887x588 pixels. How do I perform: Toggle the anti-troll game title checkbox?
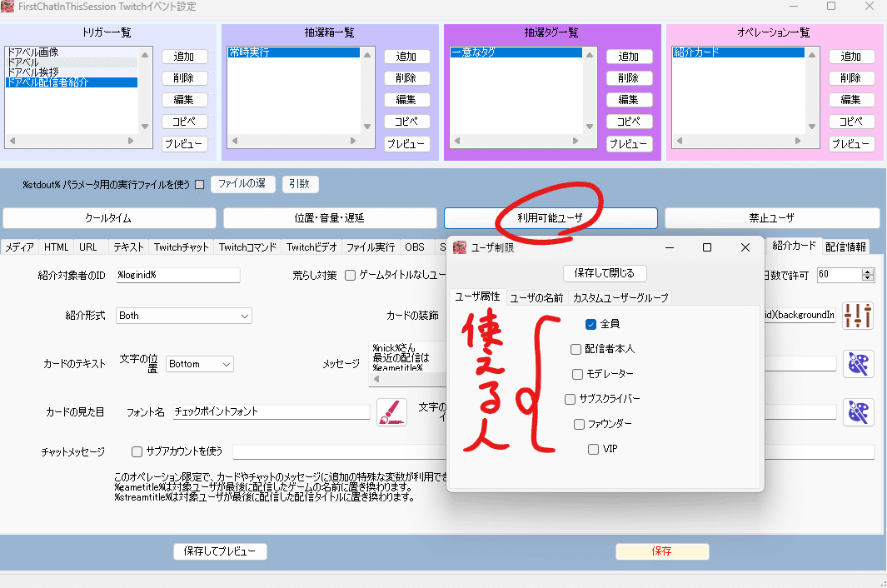350,275
